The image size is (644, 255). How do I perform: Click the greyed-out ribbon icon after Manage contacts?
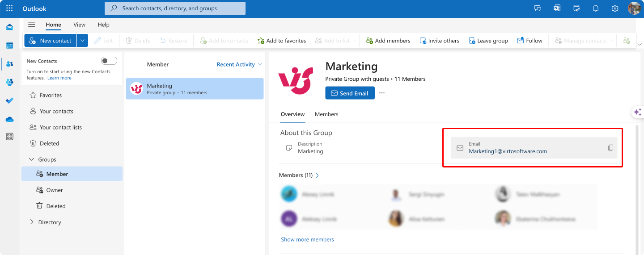click(x=627, y=41)
